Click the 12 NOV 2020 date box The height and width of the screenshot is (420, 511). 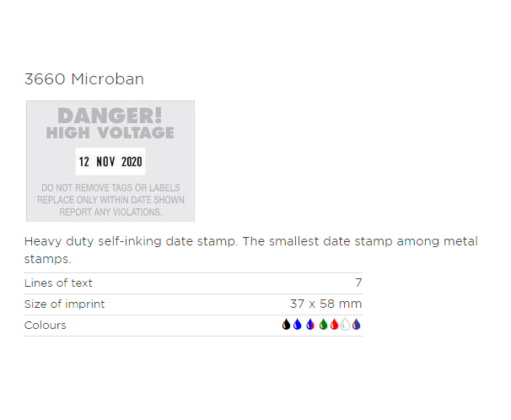[x=110, y=161]
